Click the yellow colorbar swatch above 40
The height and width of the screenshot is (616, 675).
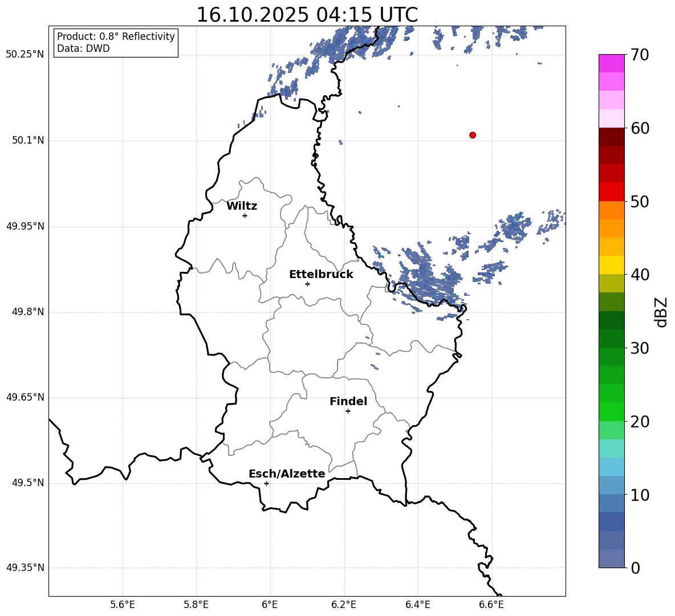click(x=612, y=265)
